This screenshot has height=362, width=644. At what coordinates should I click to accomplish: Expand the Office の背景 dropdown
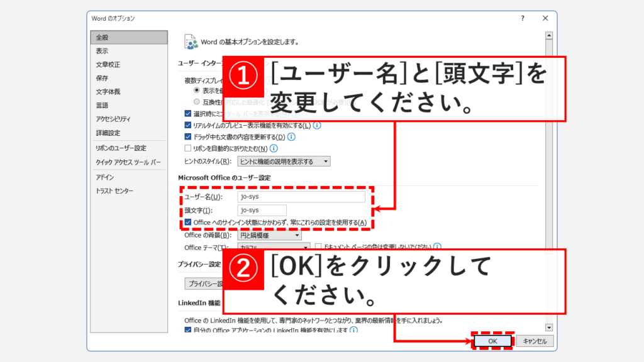click(270, 235)
